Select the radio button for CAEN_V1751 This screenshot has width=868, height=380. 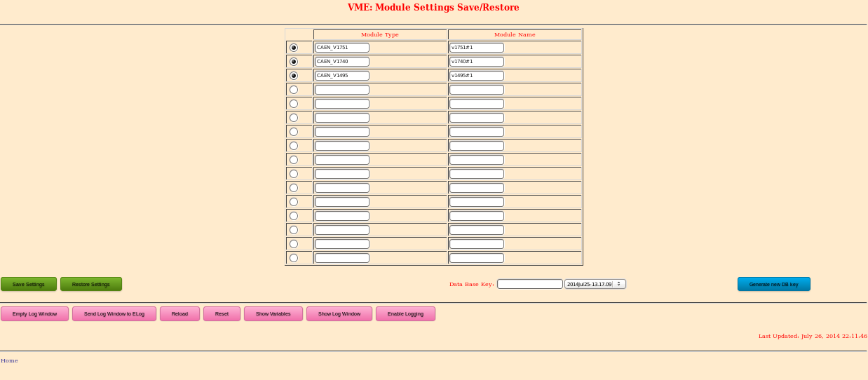pyautogui.click(x=294, y=48)
